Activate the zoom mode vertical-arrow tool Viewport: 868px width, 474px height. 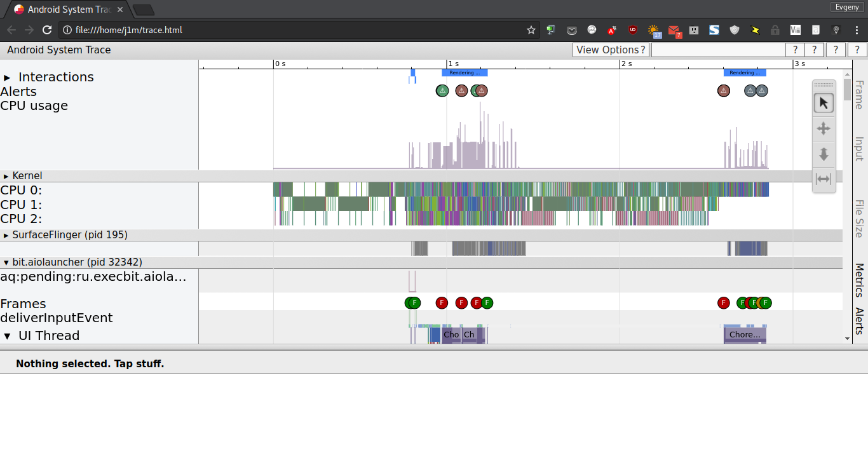824,154
